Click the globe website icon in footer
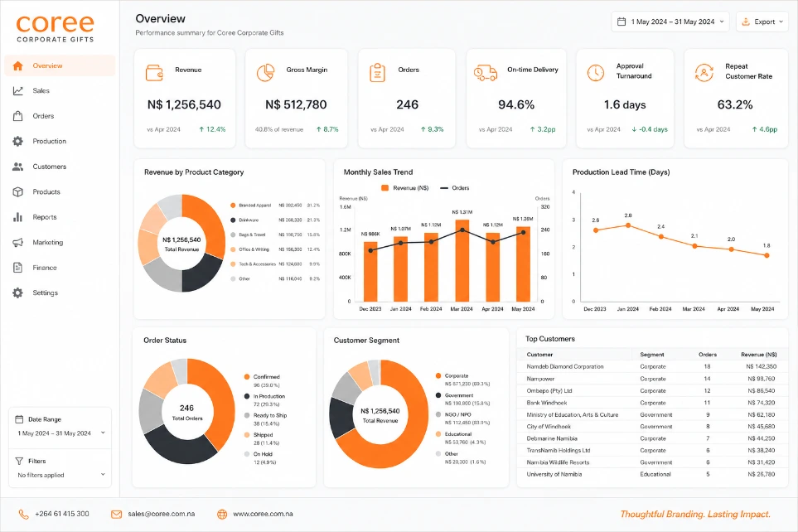Image resolution: width=798 pixels, height=532 pixels. tap(222, 514)
